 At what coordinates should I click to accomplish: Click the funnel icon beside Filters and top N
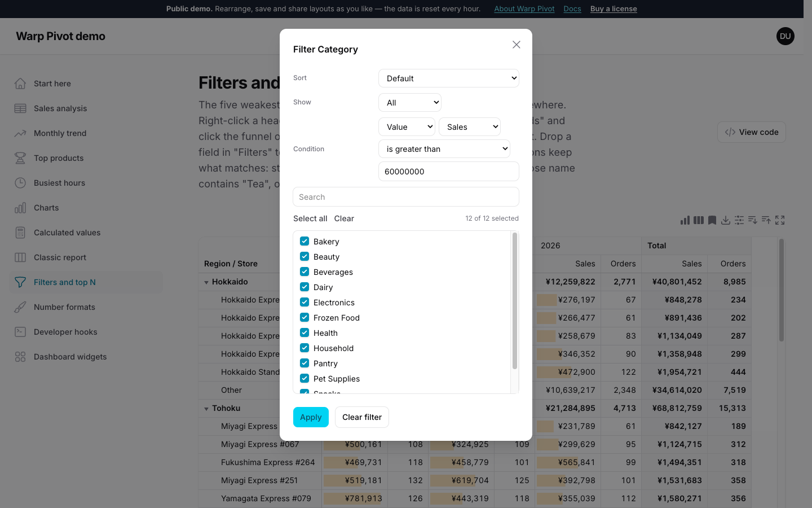pos(20,282)
